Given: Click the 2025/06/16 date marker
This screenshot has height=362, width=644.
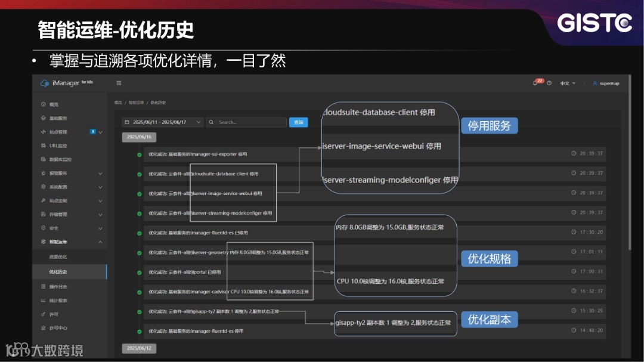Looking at the screenshot, I should tap(139, 137).
